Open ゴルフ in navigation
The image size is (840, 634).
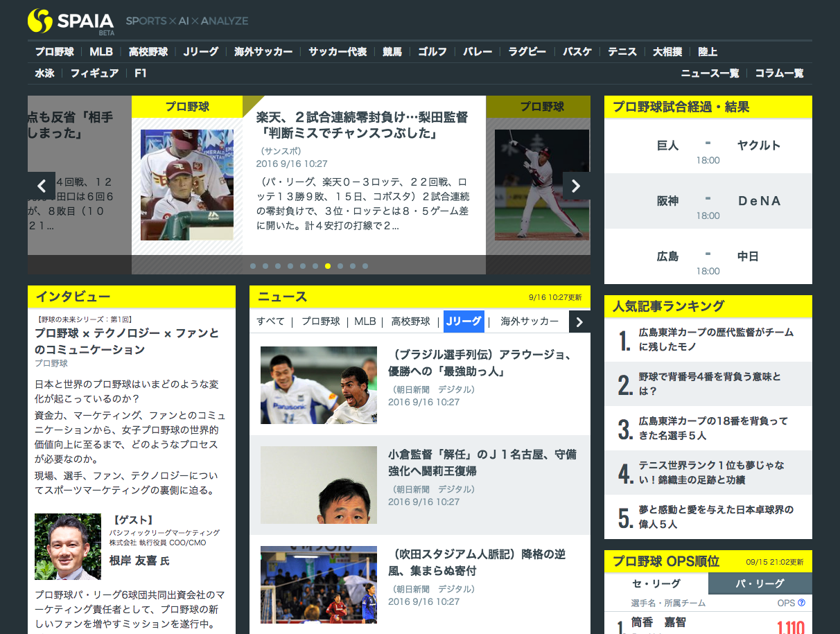click(432, 51)
